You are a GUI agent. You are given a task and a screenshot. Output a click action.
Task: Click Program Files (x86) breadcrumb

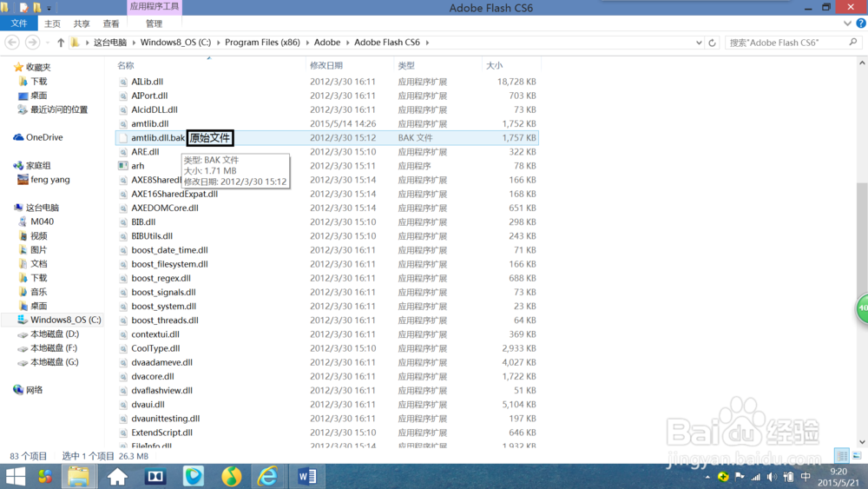point(262,42)
